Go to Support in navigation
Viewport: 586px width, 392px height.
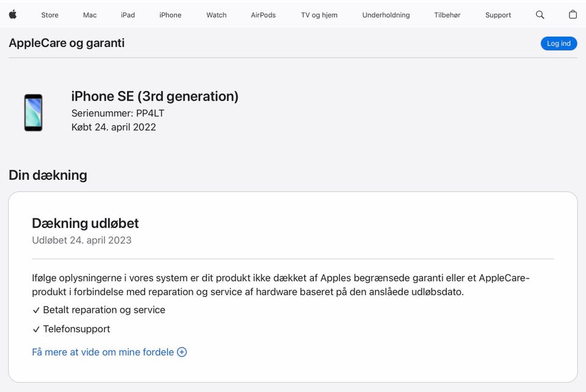click(x=498, y=15)
